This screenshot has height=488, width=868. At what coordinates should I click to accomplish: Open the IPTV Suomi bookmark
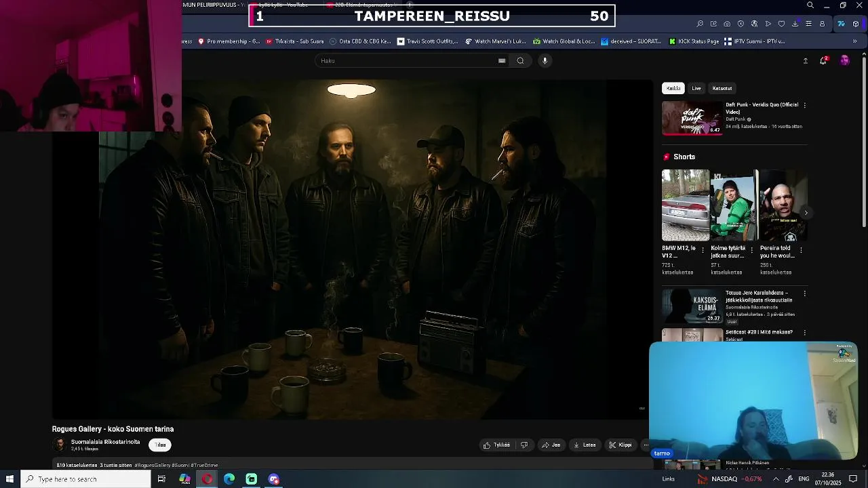tap(754, 41)
